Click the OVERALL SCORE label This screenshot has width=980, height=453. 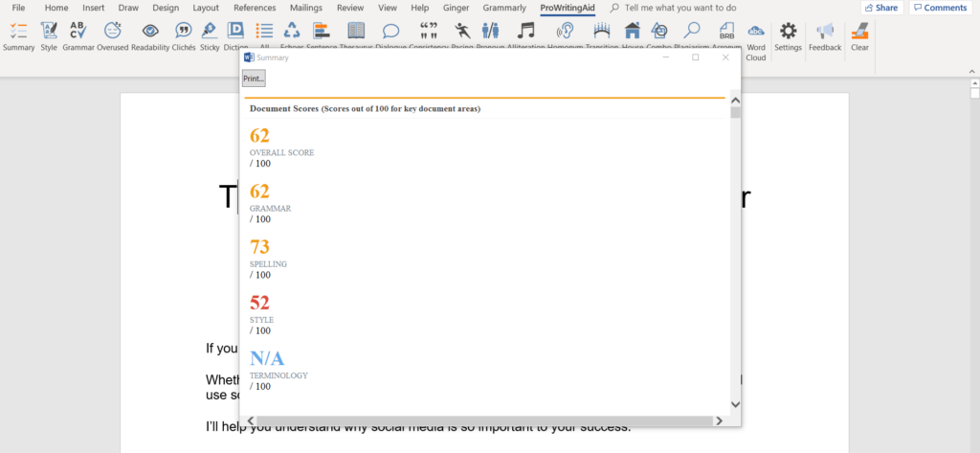(282, 152)
